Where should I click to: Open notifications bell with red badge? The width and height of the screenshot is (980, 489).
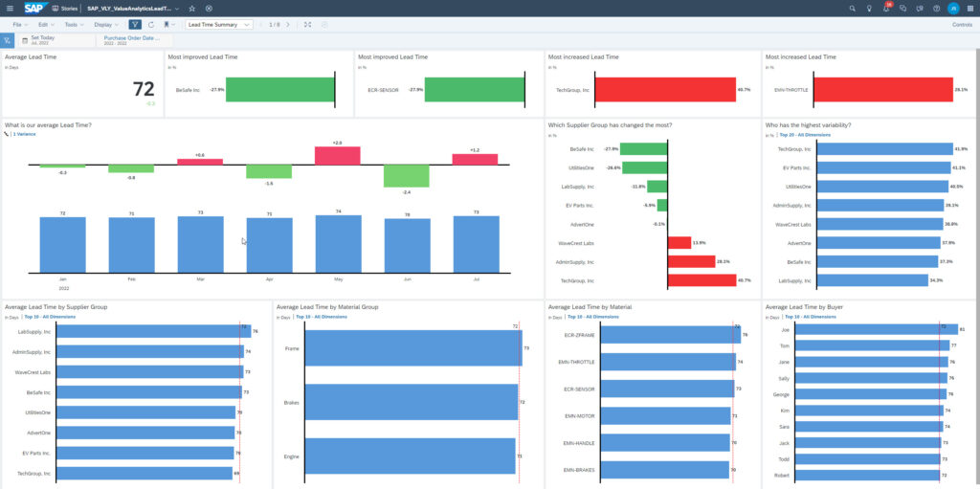pos(885,8)
